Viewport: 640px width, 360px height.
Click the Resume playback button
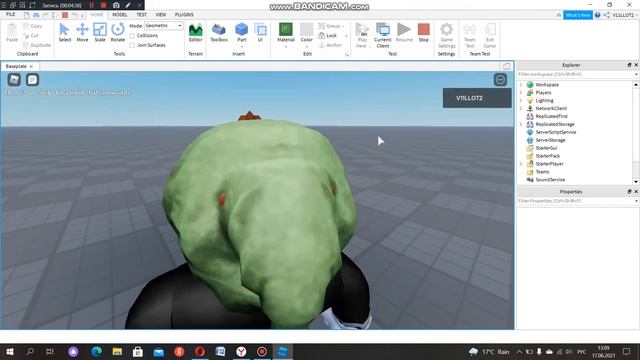point(404,33)
